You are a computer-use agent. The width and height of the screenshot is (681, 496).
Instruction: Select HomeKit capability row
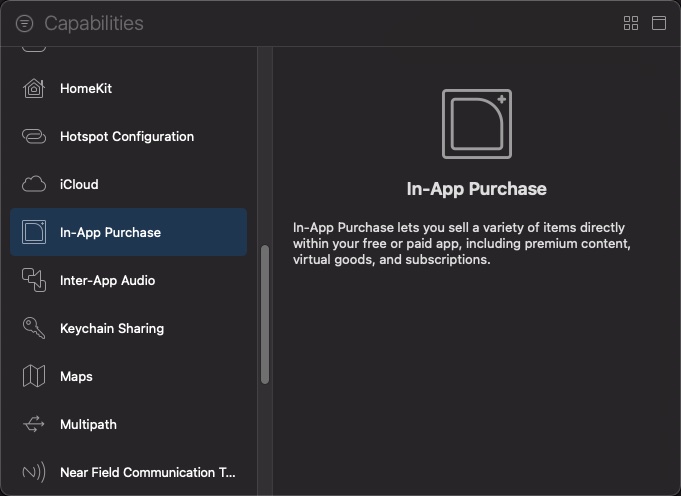(x=128, y=88)
